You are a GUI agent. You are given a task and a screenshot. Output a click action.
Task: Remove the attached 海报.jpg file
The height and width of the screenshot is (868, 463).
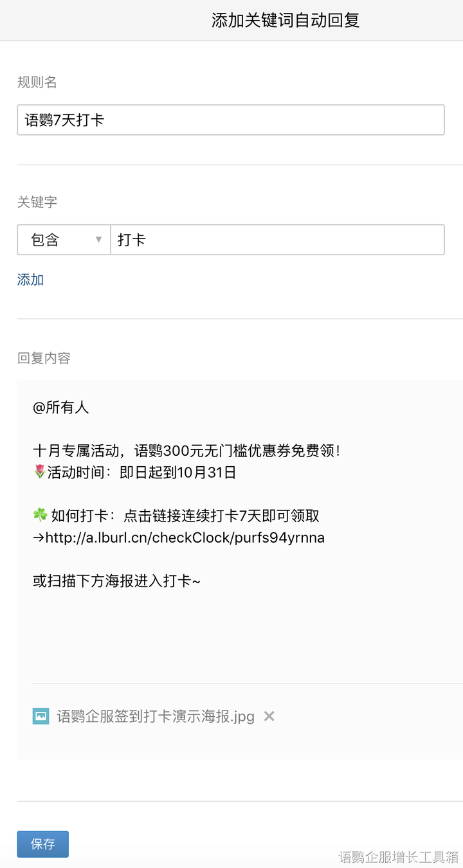tap(269, 716)
